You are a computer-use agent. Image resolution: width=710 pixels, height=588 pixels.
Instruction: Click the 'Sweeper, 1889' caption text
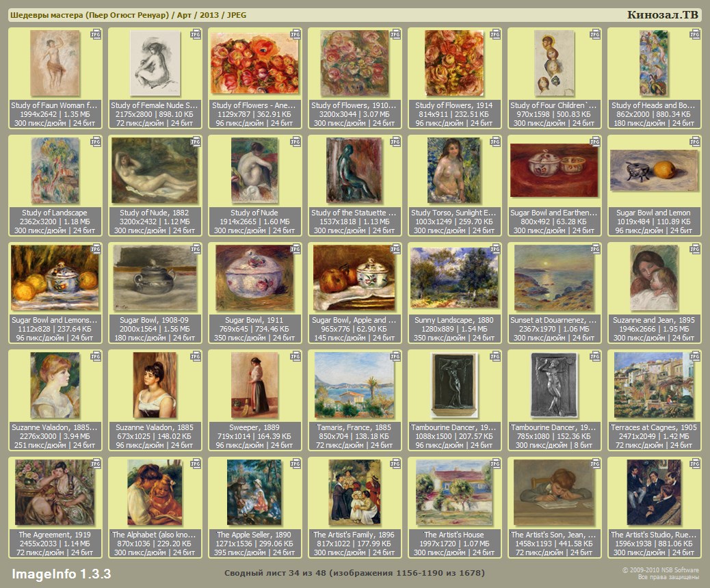(x=254, y=427)
